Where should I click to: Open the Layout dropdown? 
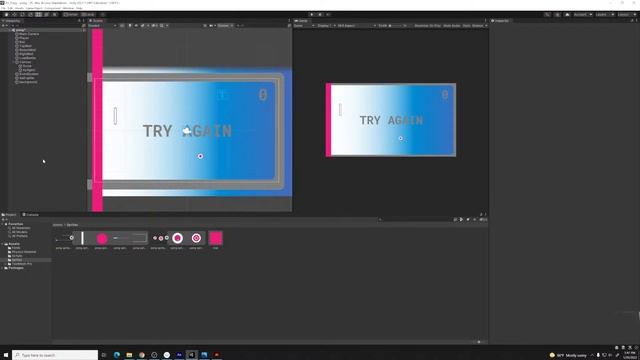click(x=626, y=15)
